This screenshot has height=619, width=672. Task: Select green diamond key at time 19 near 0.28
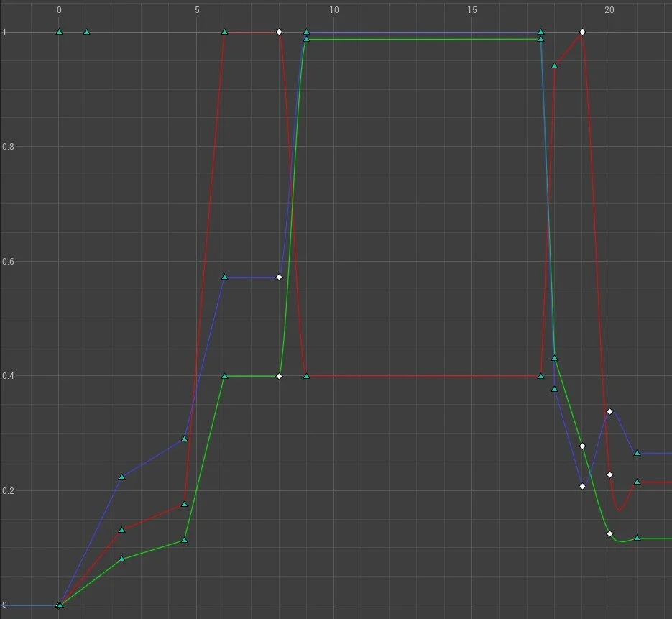coord(582,446)
